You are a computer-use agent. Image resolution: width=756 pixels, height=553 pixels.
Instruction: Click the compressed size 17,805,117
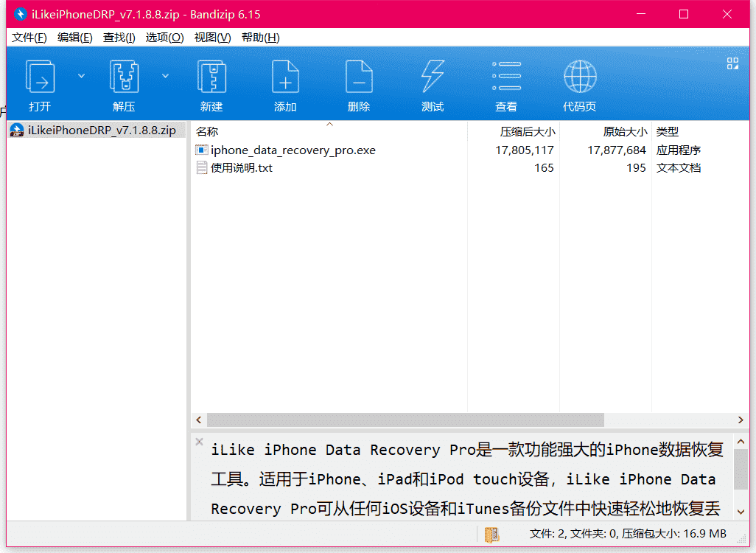(x=525, y=150)
